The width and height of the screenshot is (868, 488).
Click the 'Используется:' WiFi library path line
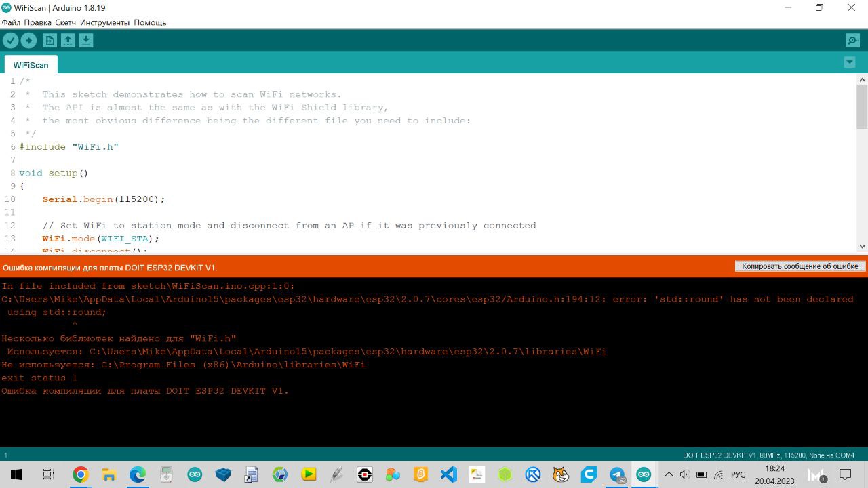(307, 352)
